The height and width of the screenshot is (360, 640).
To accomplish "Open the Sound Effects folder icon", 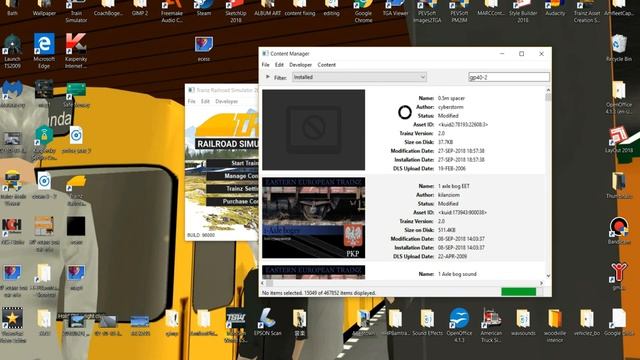I will 427,322.
